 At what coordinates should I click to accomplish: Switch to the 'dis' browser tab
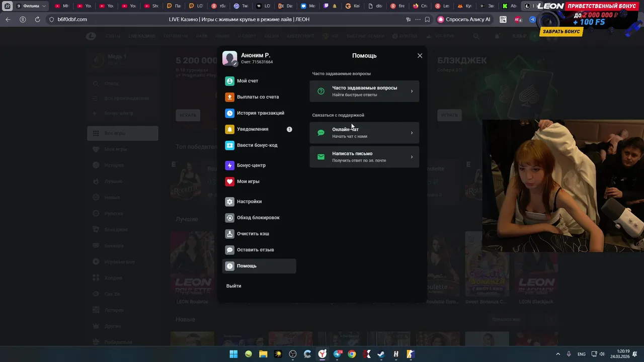click(x=375, y=6)
